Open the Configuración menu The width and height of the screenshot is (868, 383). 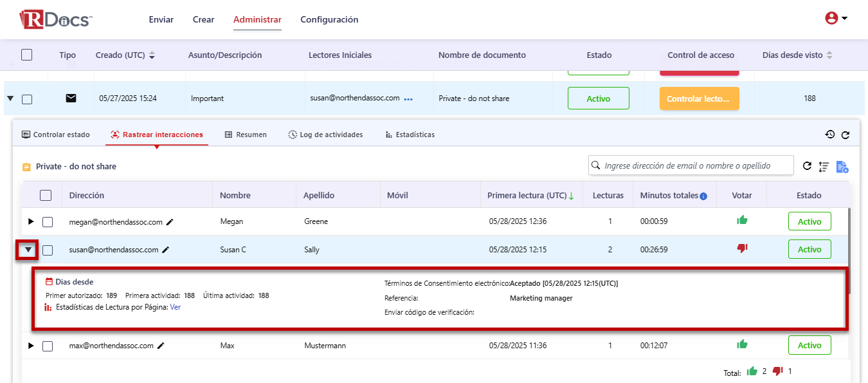pyautogui.click(x=329, y=19)
